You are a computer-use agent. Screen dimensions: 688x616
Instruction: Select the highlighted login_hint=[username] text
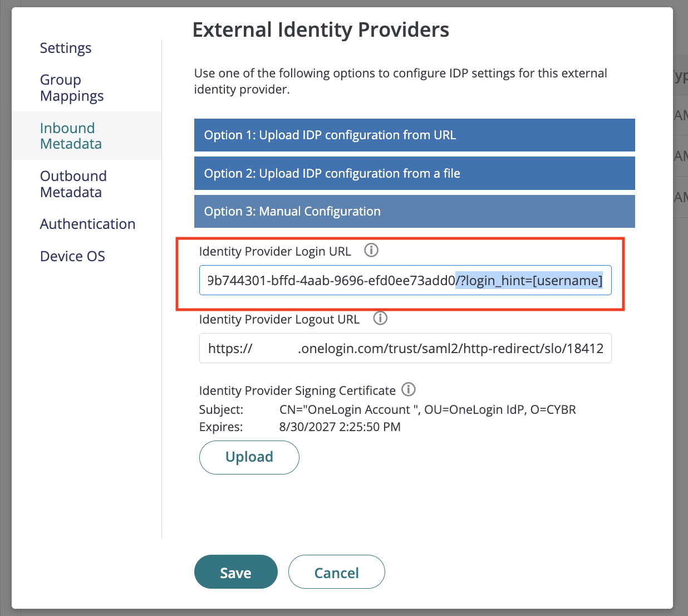(x=528, y=281)
